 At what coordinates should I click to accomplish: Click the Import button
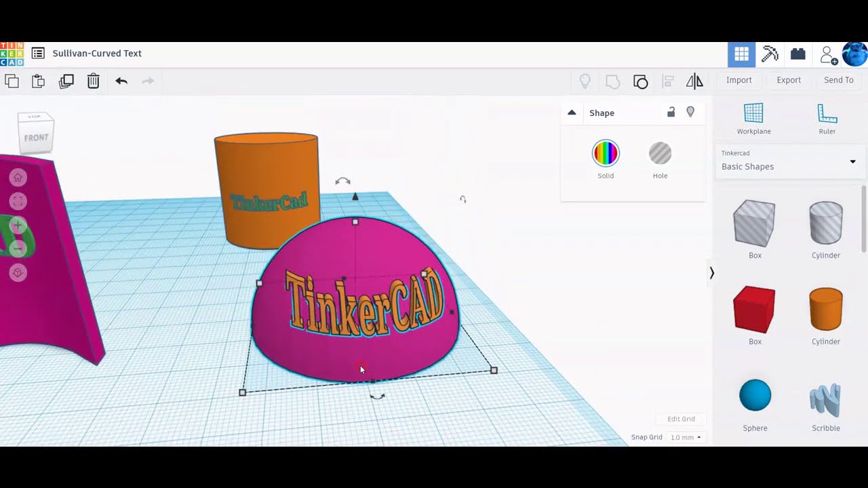(x=739, y=80)
